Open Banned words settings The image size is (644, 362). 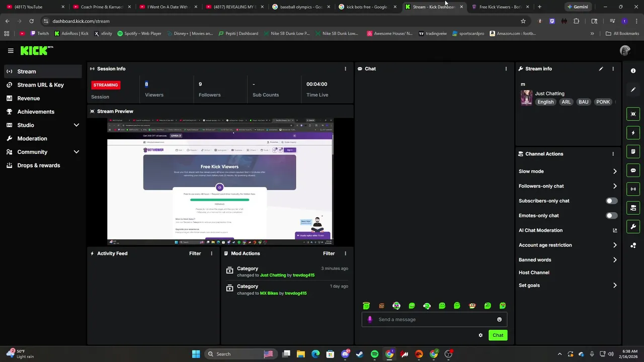pos(568,260)
